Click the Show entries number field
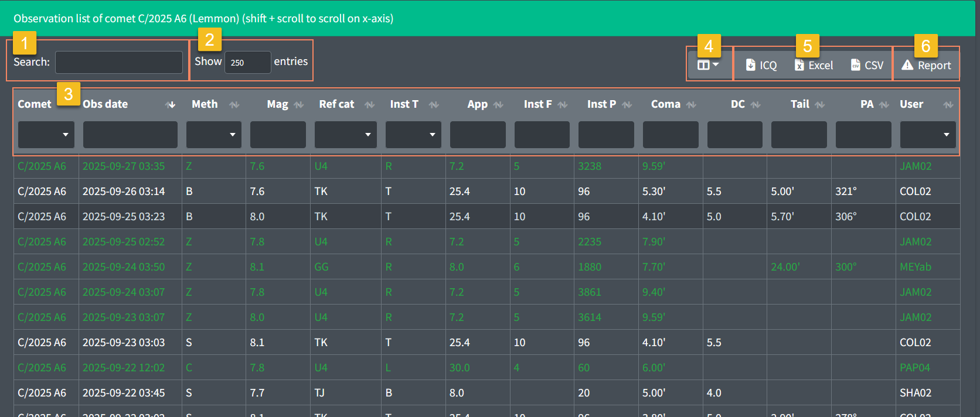980x417 pixels. 247,62
